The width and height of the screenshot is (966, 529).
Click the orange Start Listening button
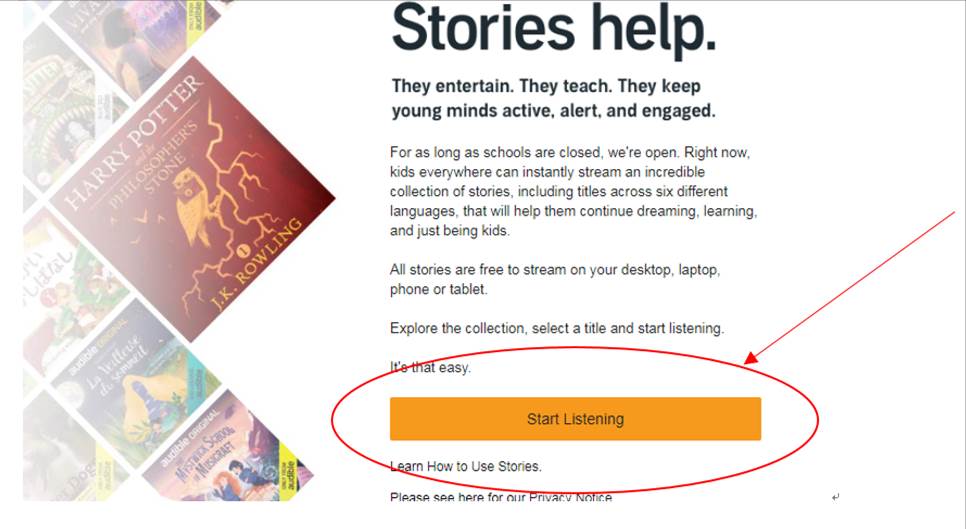(x=575, y=419)
